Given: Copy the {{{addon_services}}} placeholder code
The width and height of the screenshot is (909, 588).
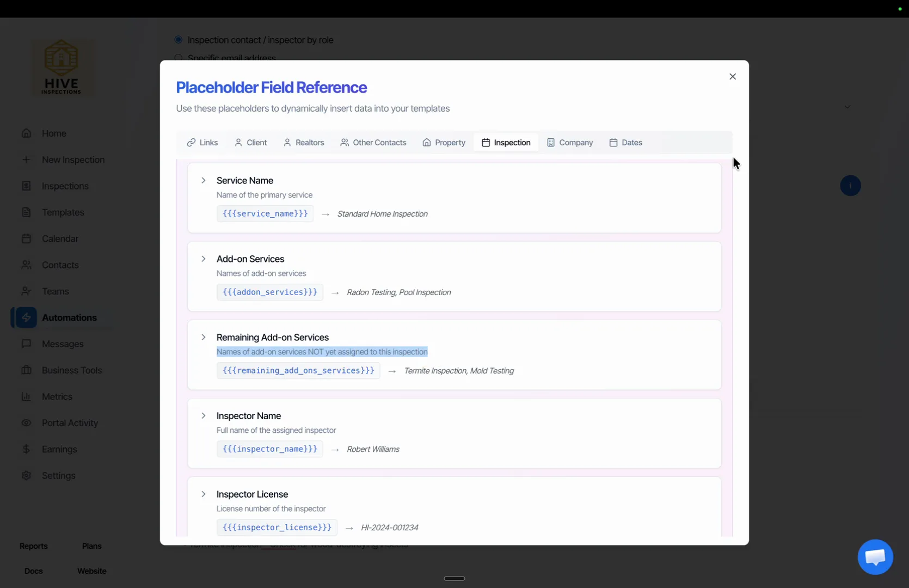Looking at the screenshot, I should tap(270, 292).
